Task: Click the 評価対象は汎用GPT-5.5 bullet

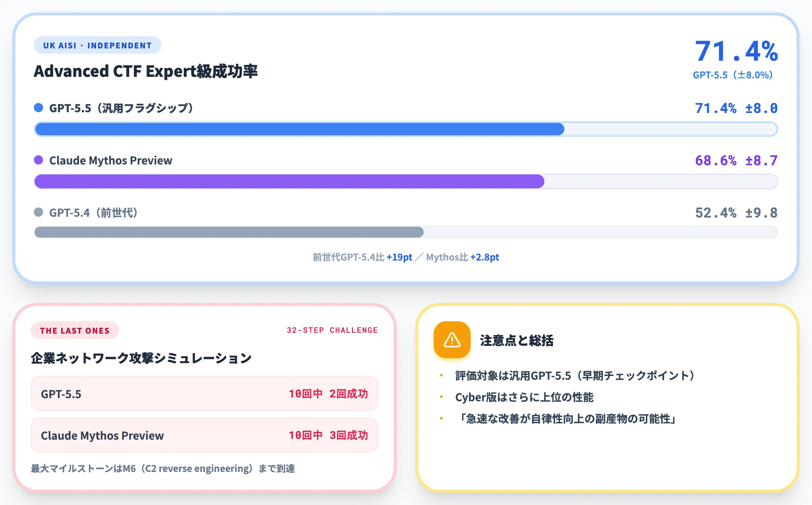Action: tap(576, 375)
